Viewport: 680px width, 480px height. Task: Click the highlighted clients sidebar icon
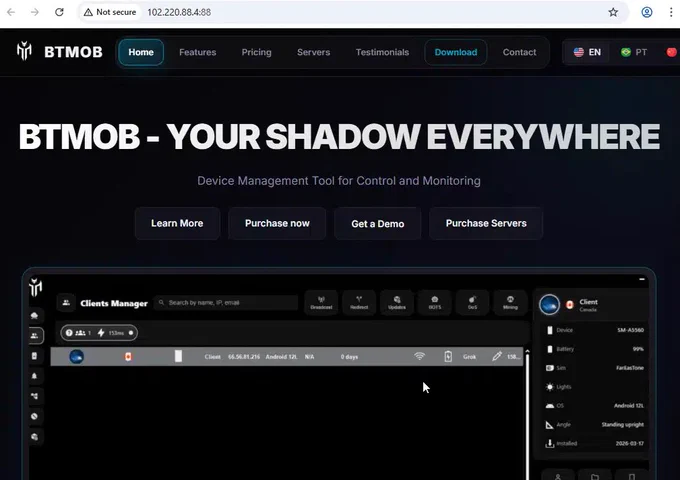[x=35, y=336]
